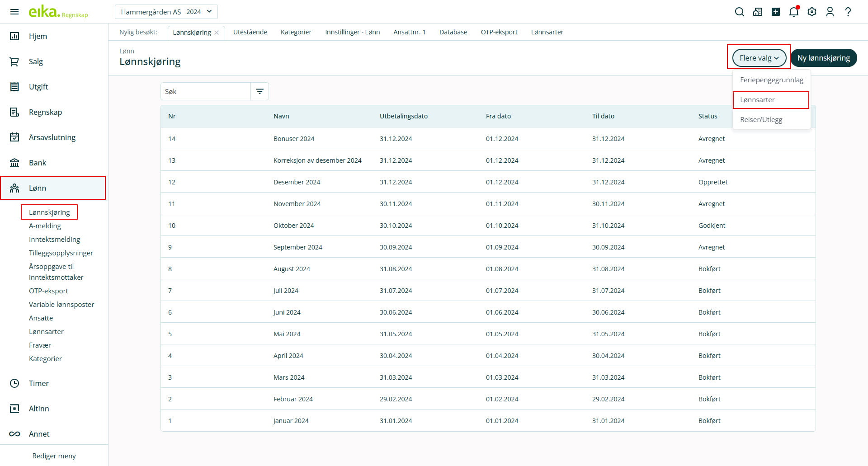
Task: Open the Innstillinger - Lønn tab
Action: (x=353, y=32)
